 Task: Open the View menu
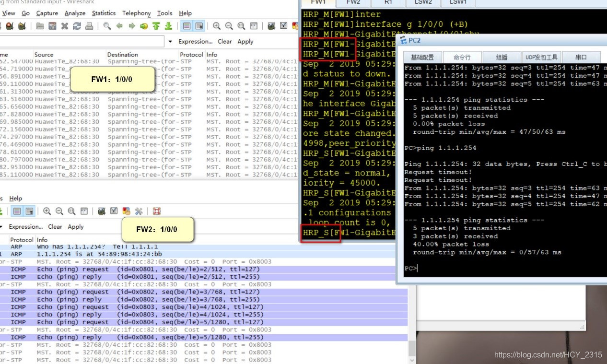pos(9,13)
